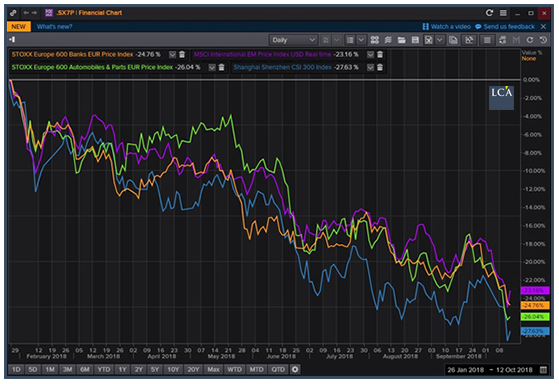Select the STOXX Europe 600 Banks legend label
Image resolution: width=559 pixels, height=384 pixels.
72,55
